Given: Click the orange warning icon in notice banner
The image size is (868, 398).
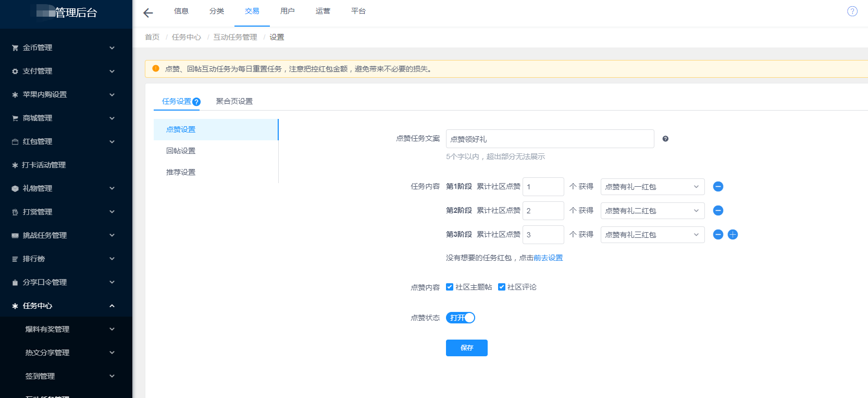Looking at the screenshot, I should pyautogui.click(x=156, y=68).
